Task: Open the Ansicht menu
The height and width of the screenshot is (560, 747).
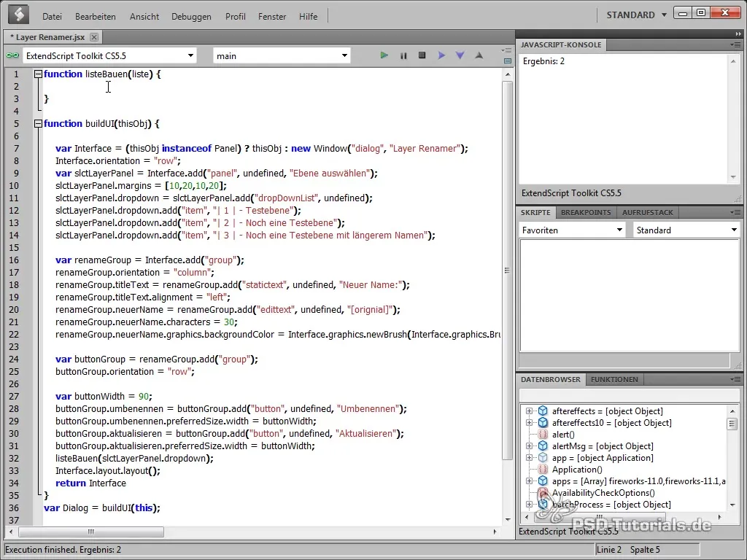Action: click(144, 16)
